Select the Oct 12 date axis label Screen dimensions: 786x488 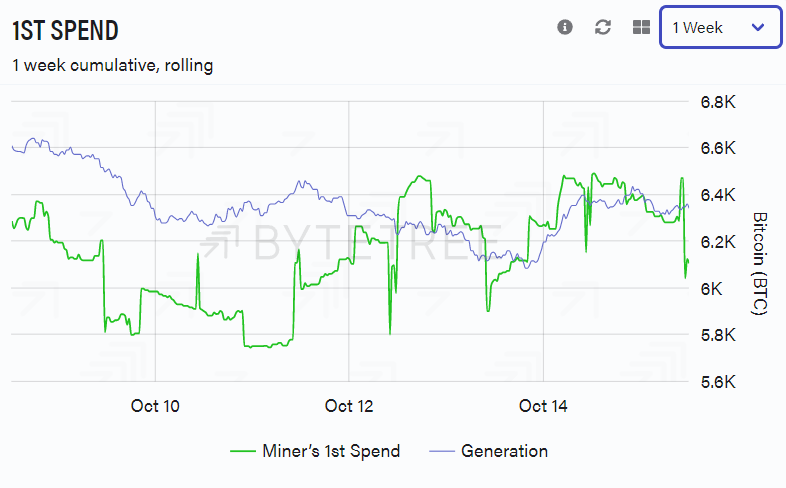pos(349,406)
